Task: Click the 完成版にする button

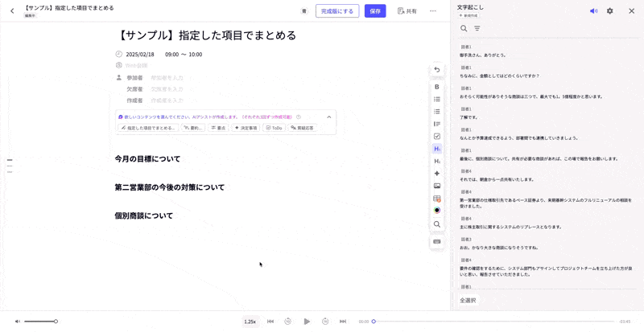Action: click(337, 11)
